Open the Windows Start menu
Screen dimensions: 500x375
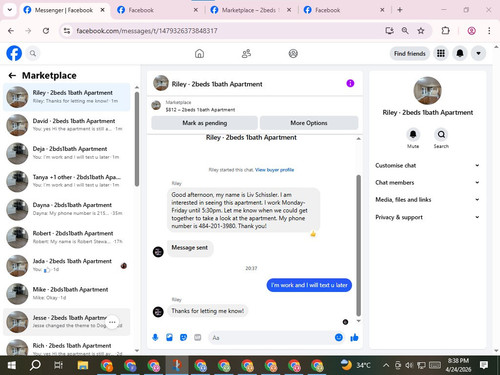pyautogui.click(x=11, y=365)
